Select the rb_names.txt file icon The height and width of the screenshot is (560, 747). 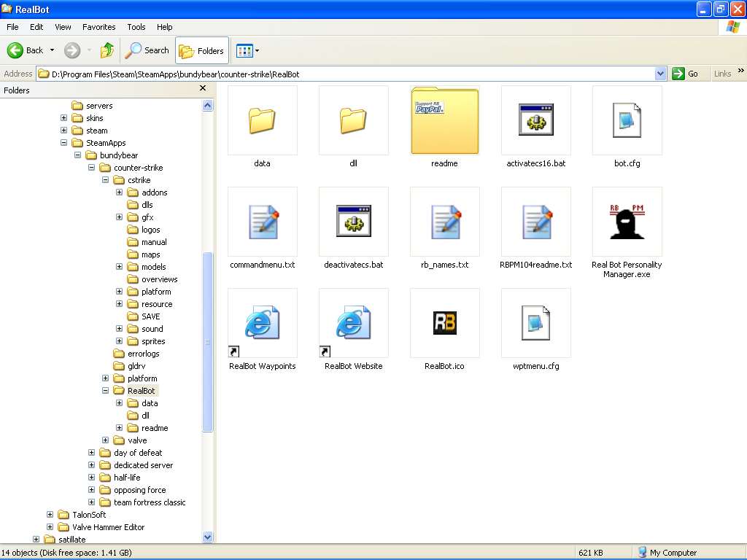444,222
